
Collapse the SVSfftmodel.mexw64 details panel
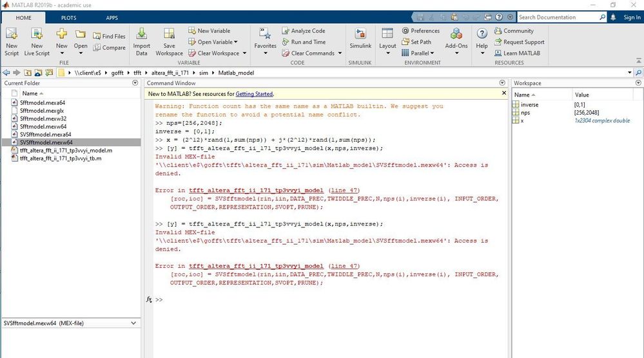pyautogui.click(x=133, y=323)
